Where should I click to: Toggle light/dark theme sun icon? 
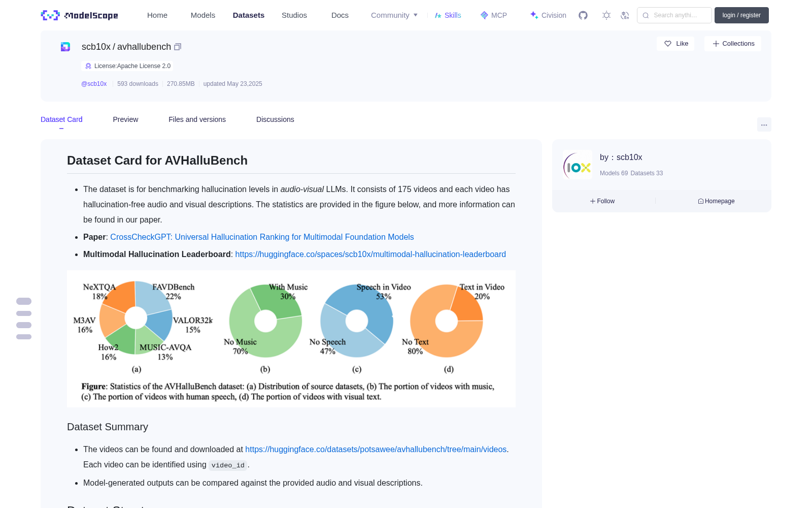coord(606,15)
